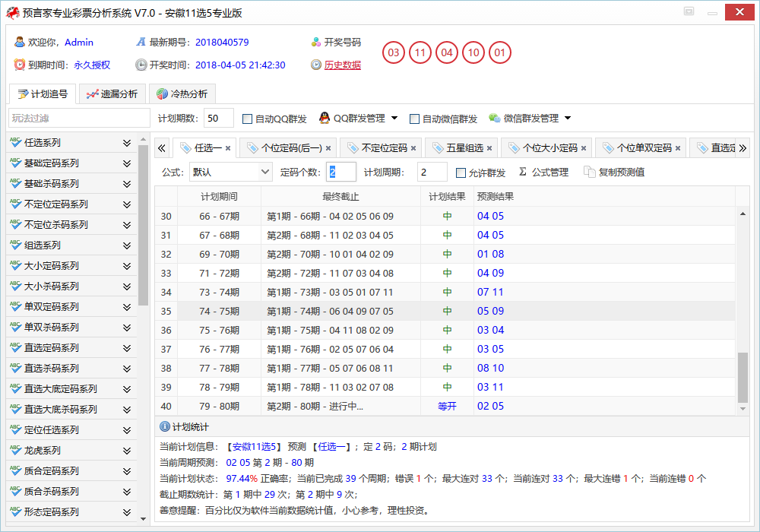Click the results table scroll up arrow
The height and width of the screenshot is (532, 760).
pyautogui.click(x=743, y=214)
